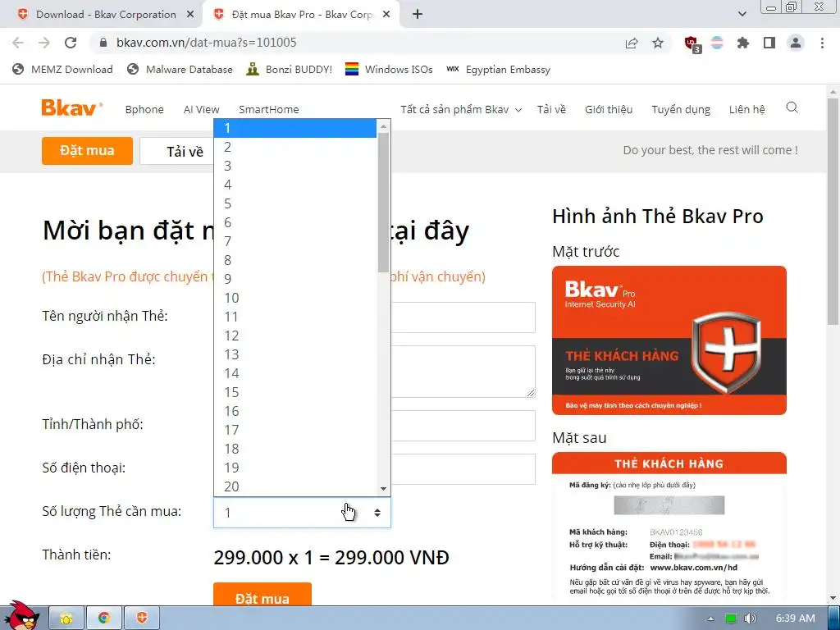This screenshot has height=630, width=840.
Task: Open the yellow flower taskbar icon
Action: (x=66, y=619)
